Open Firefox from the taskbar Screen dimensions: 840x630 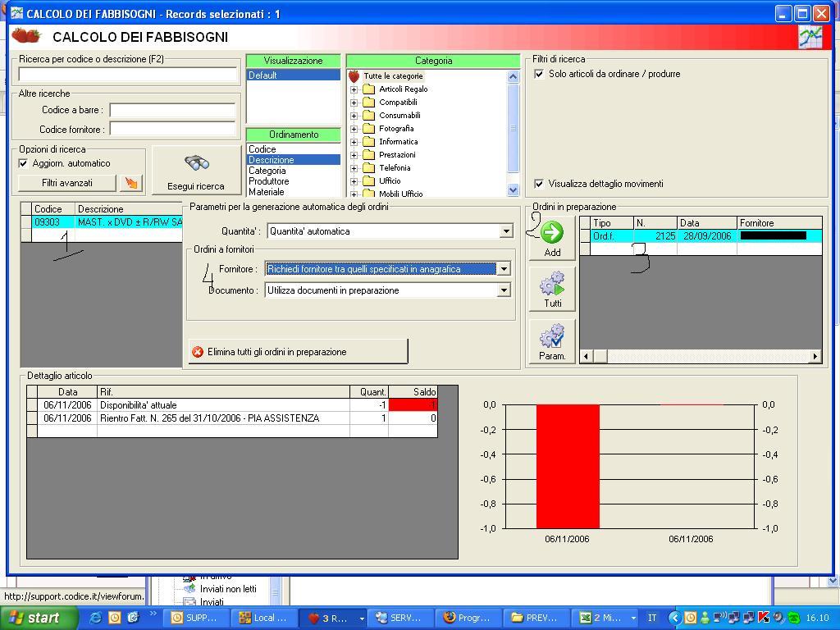tap(467, 618)
